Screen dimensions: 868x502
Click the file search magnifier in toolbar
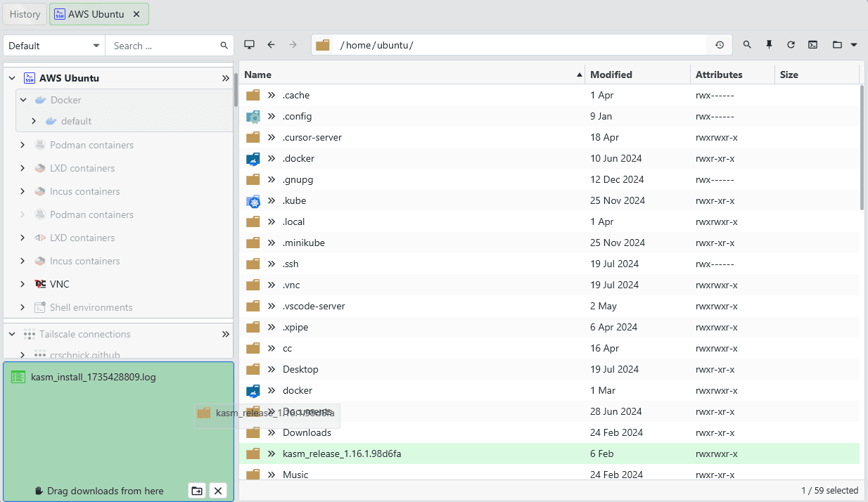[x=747, y=45]
